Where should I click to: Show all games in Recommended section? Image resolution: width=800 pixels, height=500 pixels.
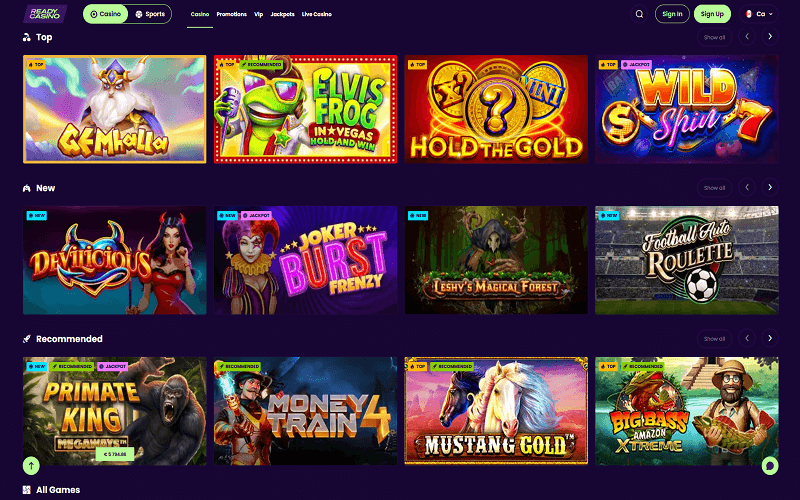point(714,338)
